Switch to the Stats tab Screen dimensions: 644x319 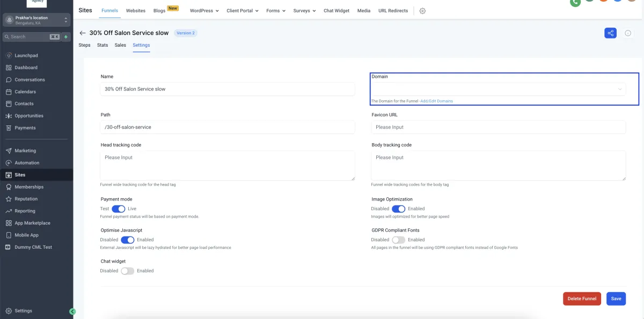(103, 45)
